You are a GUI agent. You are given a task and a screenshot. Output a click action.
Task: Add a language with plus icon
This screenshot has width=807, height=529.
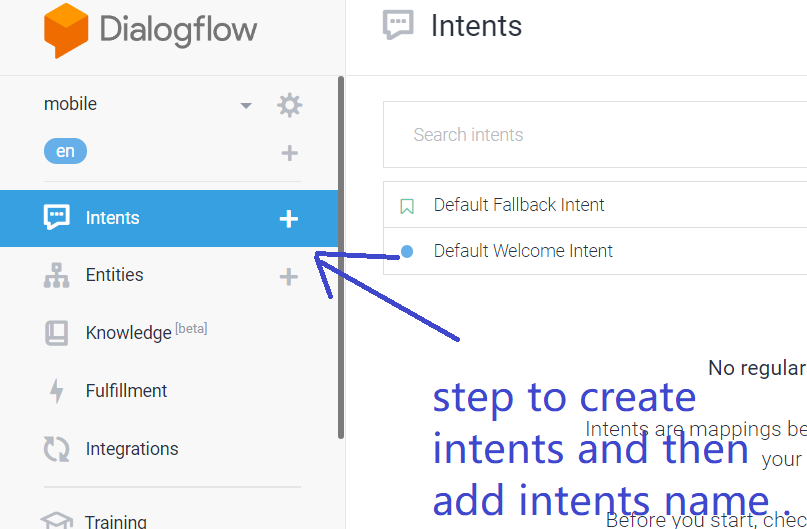pyautogui.click(x=289, y=153)
